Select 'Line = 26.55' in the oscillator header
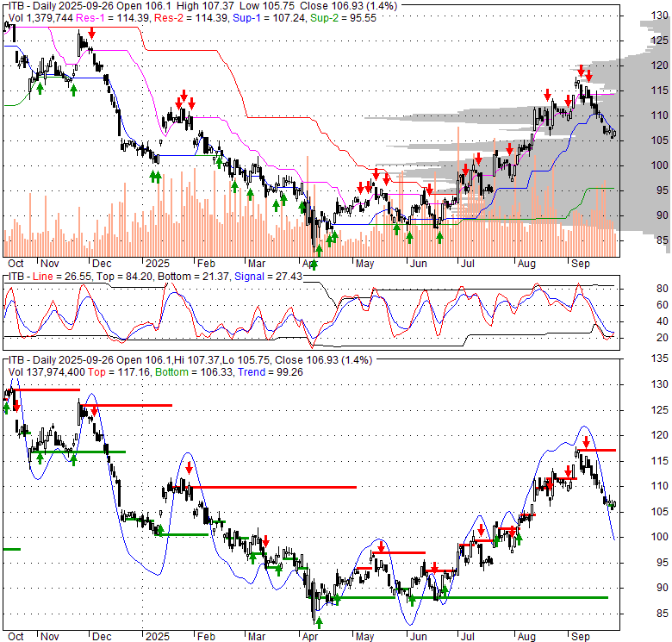This screenshot has width=672, height=642. click(62, 277)
